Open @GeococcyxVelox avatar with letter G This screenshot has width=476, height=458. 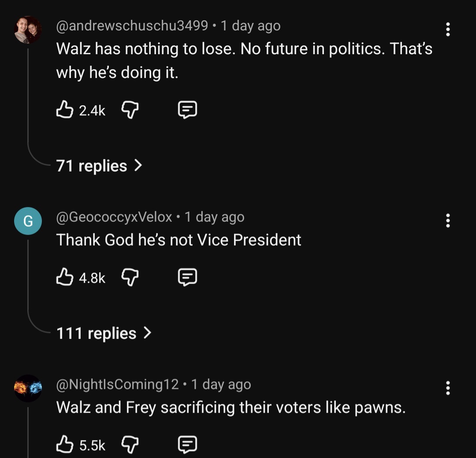(28, 221)
